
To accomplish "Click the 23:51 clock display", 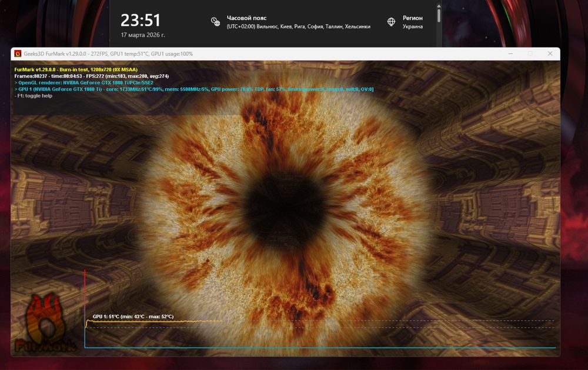I will click(x=141, y=20).
